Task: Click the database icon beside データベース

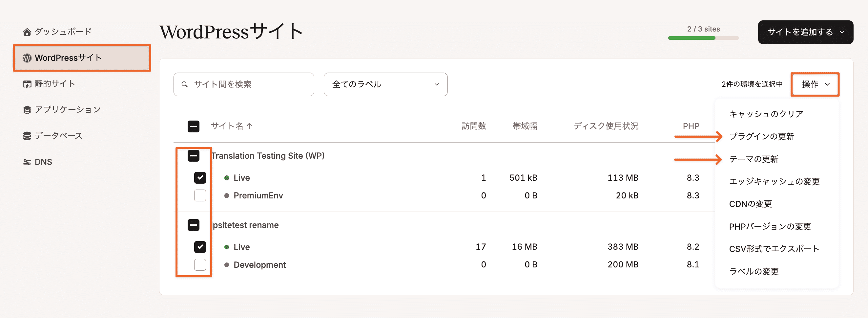Action: [x=27, y=136]
